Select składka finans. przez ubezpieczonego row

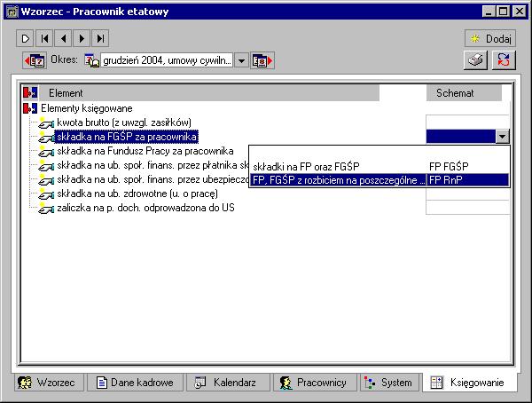pyautogui.click(x=153, y=179)
